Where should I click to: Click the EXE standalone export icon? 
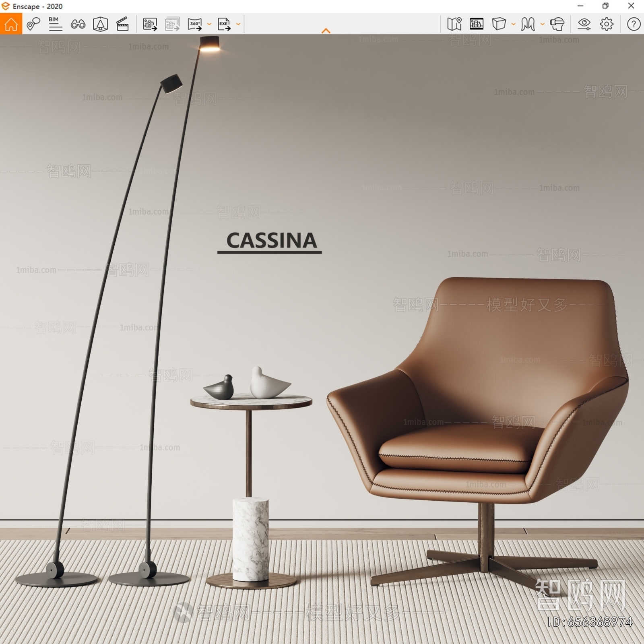coord(224,24)
